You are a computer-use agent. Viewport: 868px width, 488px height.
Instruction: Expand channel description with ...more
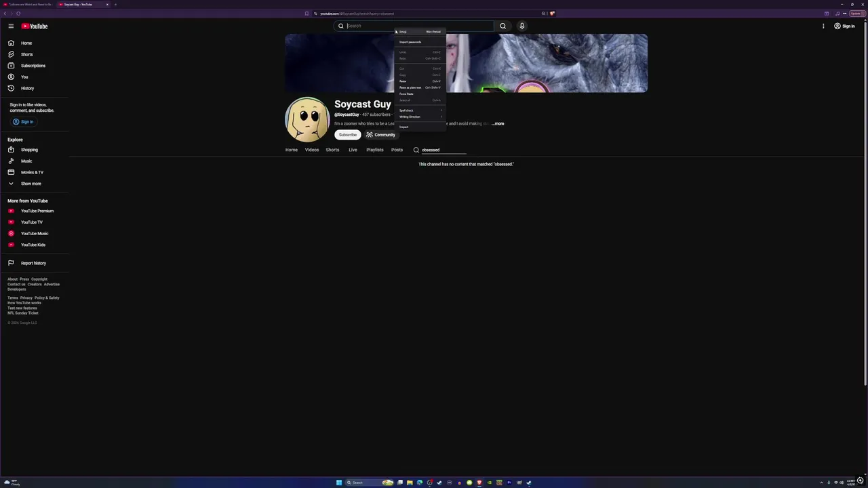[x=498, y=123]
